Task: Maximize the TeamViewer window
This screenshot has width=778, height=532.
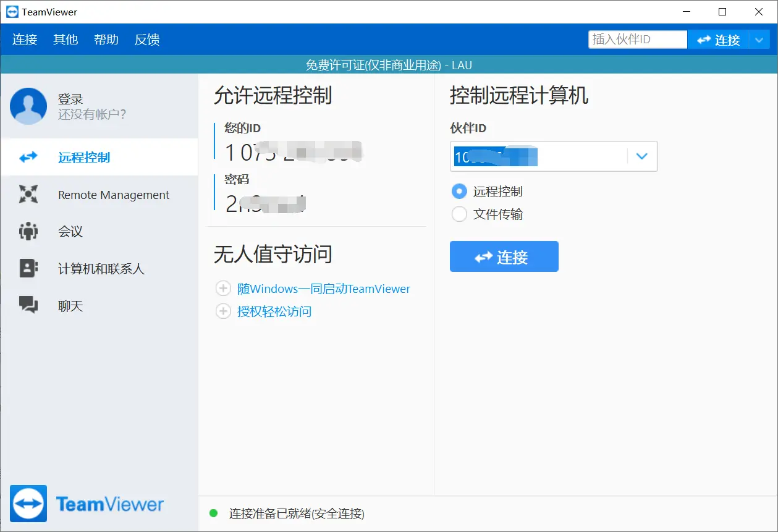Action: coord(722,12)
